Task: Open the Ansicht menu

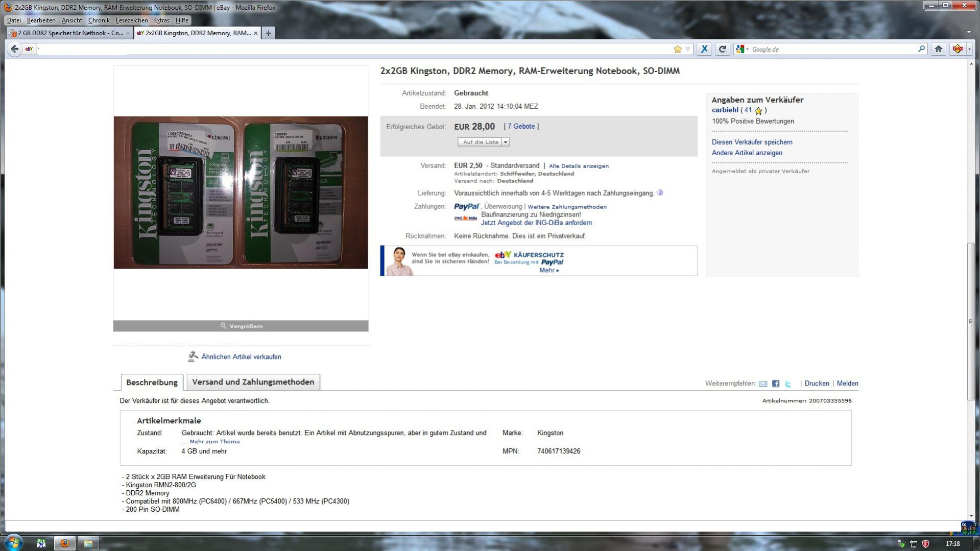Action: 72,20
